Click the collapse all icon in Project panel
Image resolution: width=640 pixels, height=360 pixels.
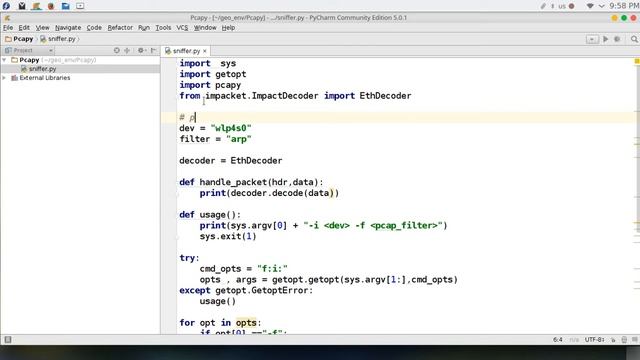tap(127, 51)
